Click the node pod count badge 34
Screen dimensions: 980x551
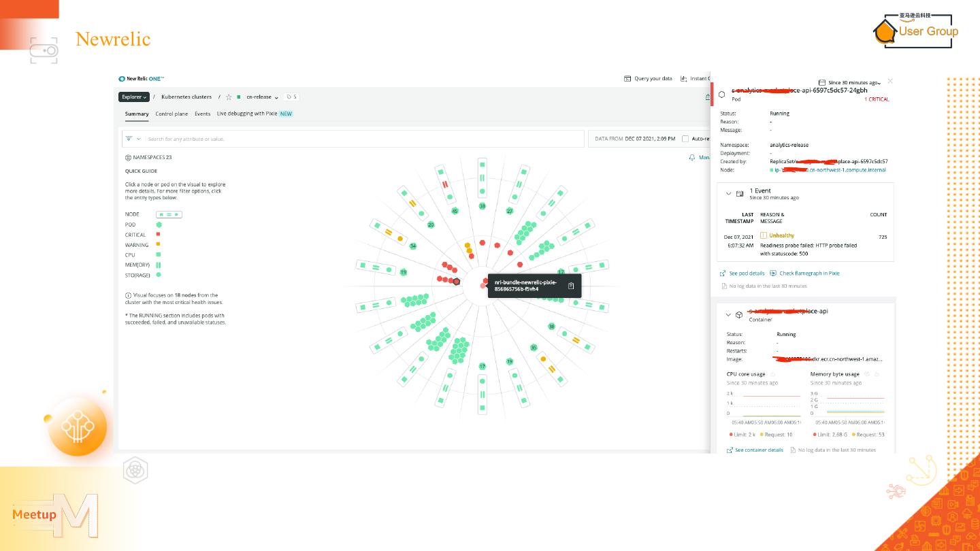(412, 246)
